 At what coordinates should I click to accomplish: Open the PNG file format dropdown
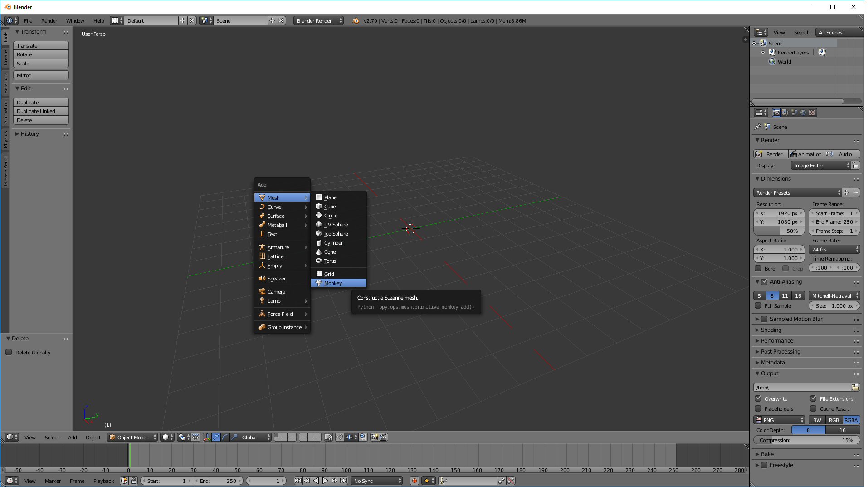[779, 420]
